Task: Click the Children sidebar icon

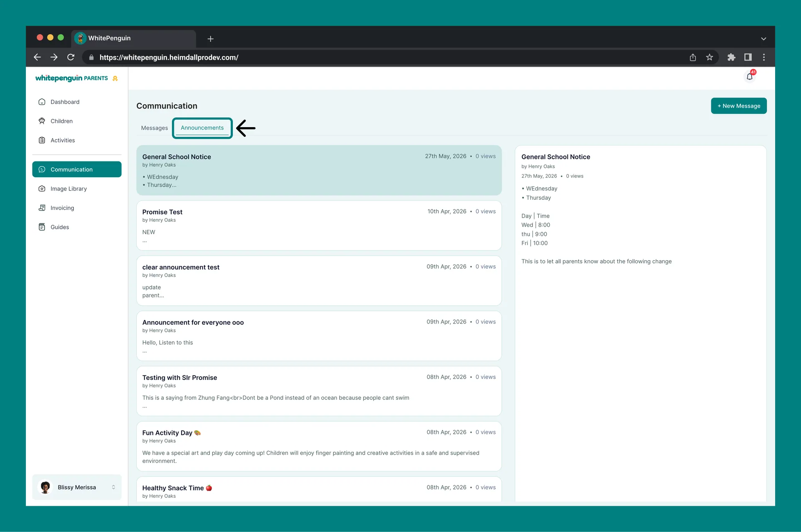Action: pyautogui.click(x=42, y=121)
